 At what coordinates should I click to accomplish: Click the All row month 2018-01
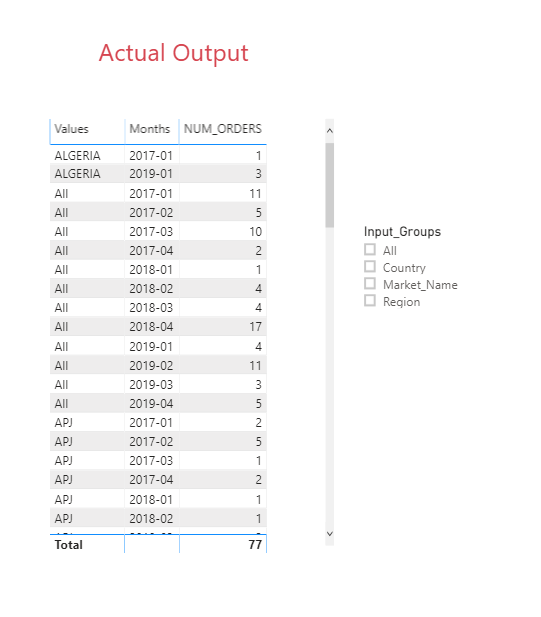(x=151, y=270)
